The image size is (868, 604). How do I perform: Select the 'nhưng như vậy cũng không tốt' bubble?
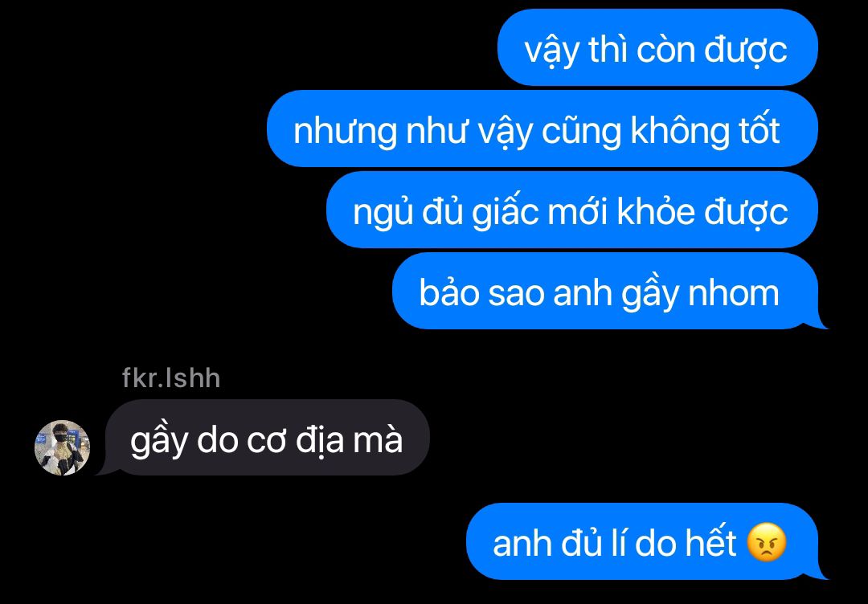(542, 129)
